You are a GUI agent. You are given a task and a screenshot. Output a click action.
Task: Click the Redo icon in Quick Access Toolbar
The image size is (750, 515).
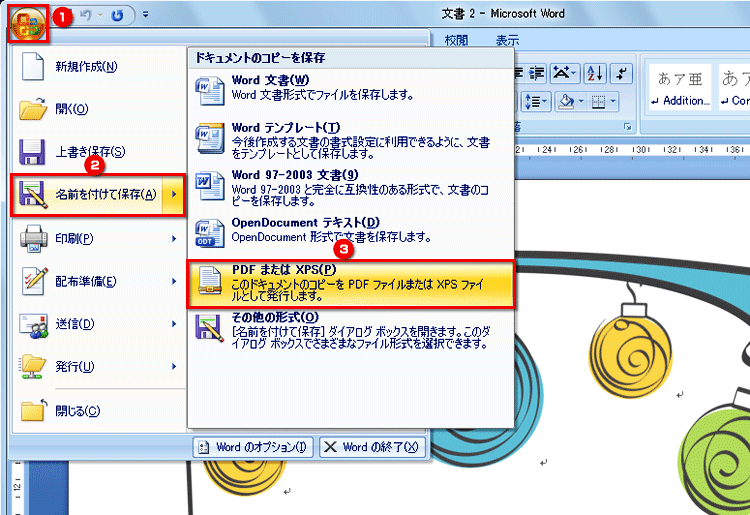click(x=117, y=15)
